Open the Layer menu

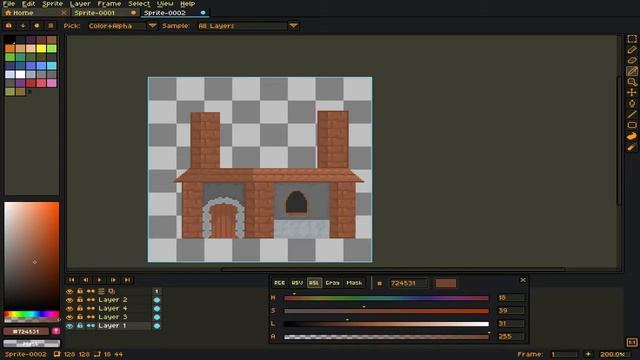point(80,4)
